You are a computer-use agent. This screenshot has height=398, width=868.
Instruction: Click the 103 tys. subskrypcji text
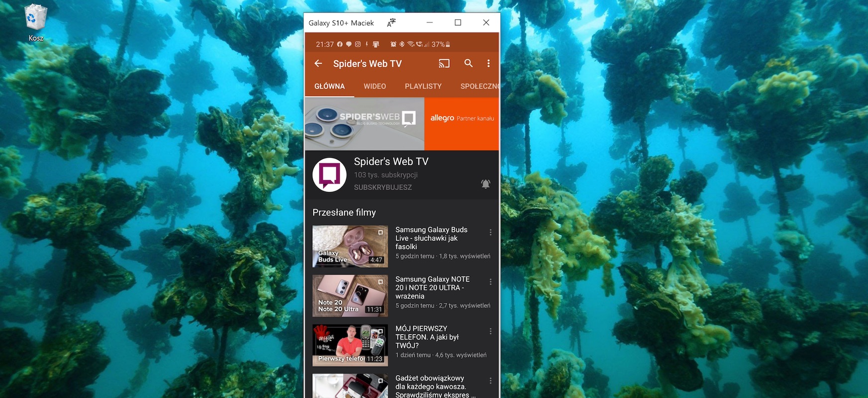coord(386,175)
